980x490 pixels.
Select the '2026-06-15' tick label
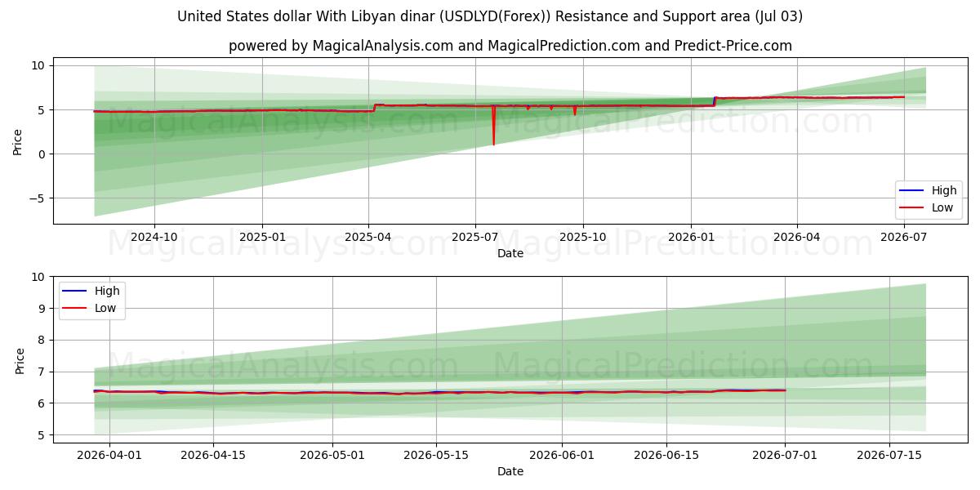tap(666, 455)
